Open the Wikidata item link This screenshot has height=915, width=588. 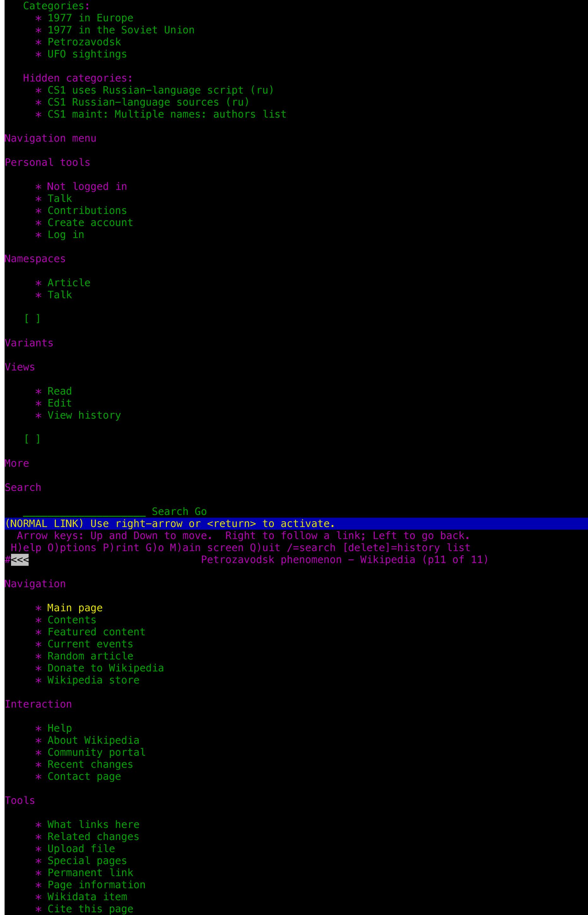87,897
